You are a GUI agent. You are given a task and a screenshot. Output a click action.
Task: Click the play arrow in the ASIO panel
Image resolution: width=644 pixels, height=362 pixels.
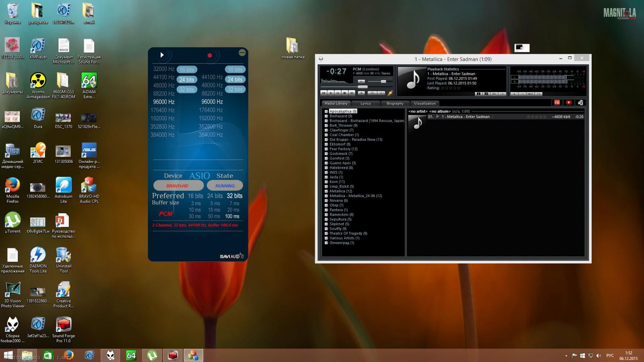(162, 55)
